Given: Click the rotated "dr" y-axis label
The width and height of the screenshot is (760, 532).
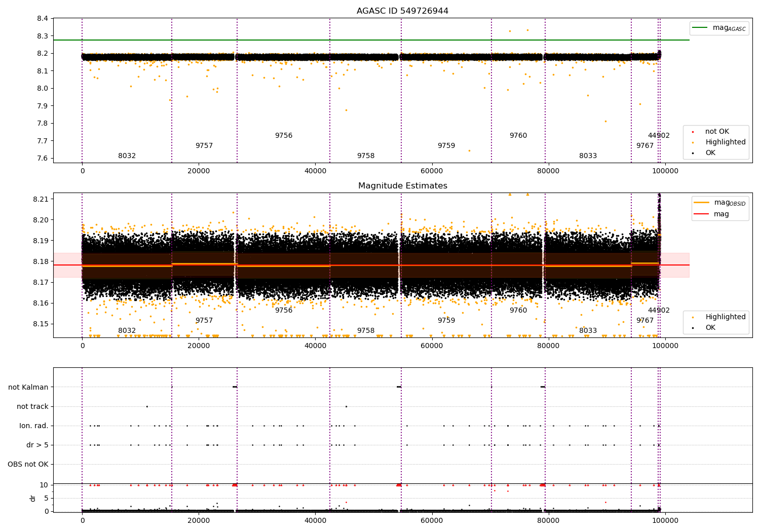Looking at the screenshot, I should coord(33,498).
